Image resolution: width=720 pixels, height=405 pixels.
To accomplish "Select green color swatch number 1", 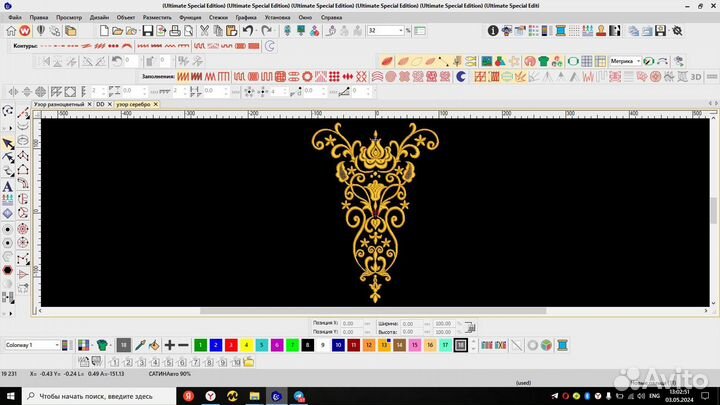I will pyautogui.click(x=200, y=345).
